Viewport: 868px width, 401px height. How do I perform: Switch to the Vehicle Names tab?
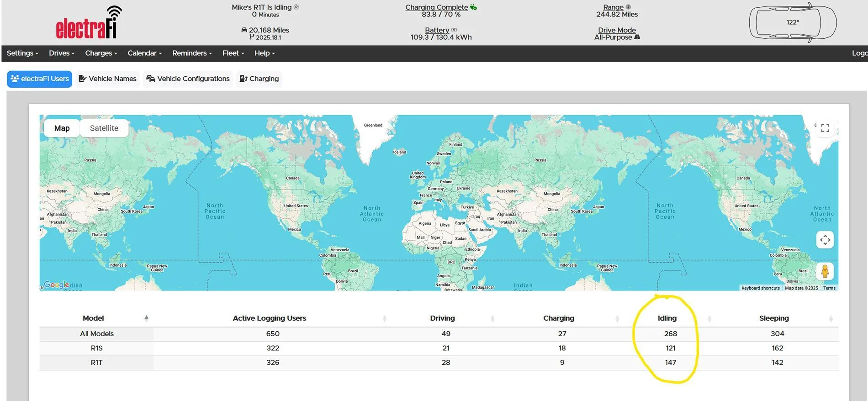tap(107, 79)
